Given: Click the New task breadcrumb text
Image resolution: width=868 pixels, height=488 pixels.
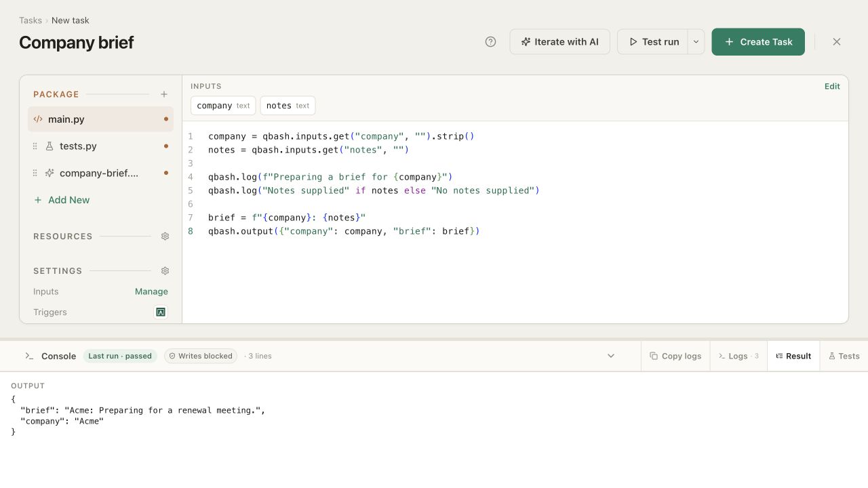Looking at the screenshot, I should coord(71,20).
